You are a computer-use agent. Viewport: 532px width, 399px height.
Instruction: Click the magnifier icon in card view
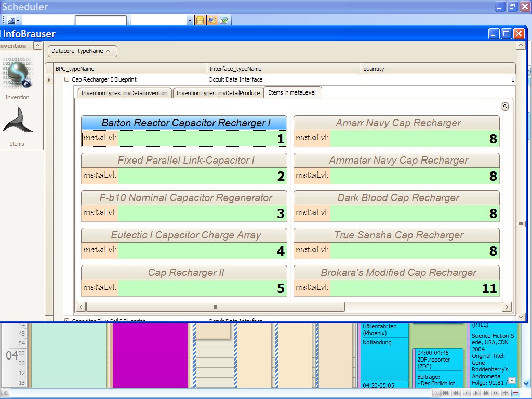click(505, 107)
